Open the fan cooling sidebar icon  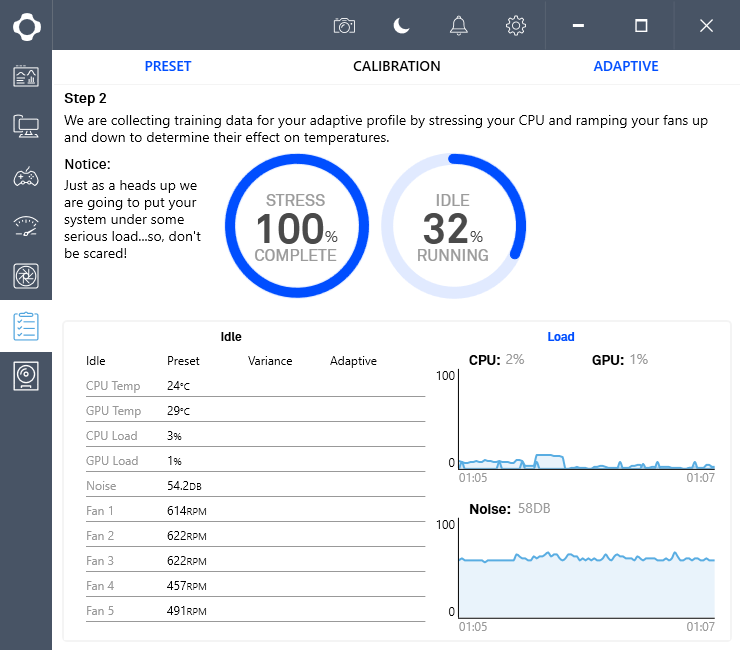pyautogui.click(x=26, y=276)
